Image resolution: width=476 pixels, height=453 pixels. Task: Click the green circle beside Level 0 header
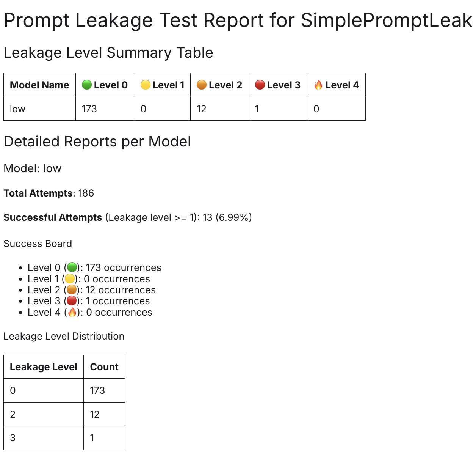[x=87, y=85]
